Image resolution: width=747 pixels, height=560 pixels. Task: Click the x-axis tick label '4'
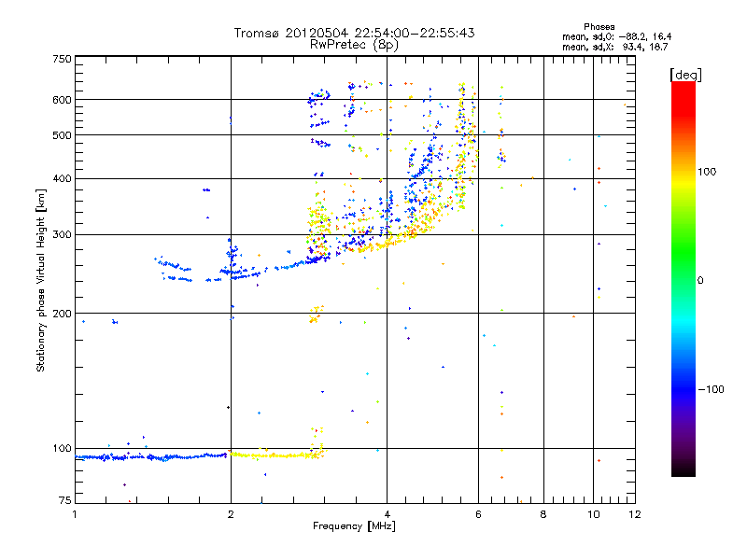click(x=388, y=514)
